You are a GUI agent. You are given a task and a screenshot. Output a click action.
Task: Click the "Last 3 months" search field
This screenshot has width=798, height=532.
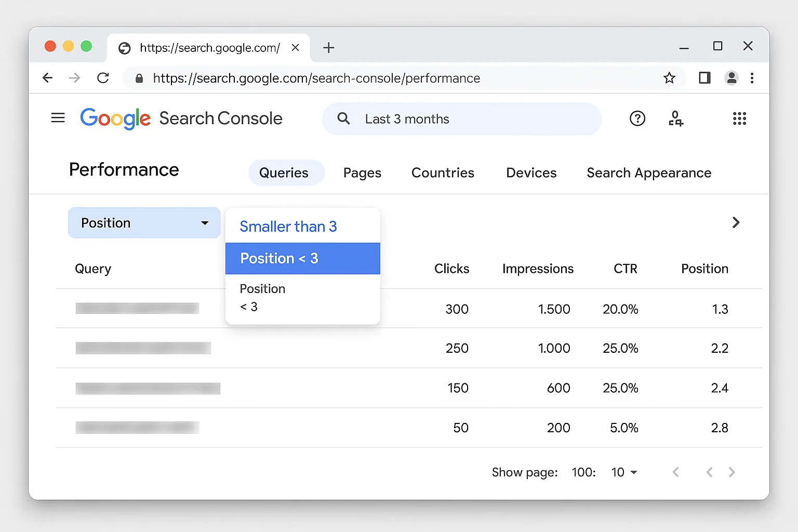[x=461, y=119]
